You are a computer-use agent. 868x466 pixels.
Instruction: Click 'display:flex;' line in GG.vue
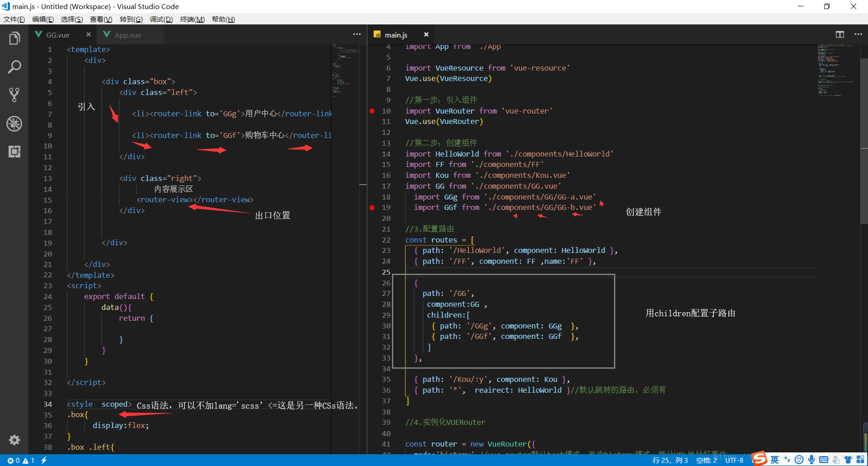pos(121,425)
